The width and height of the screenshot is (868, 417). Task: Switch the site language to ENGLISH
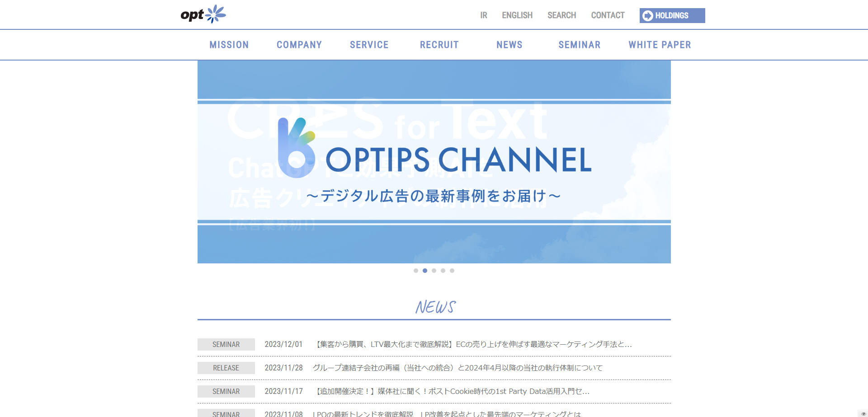(517, 15)
